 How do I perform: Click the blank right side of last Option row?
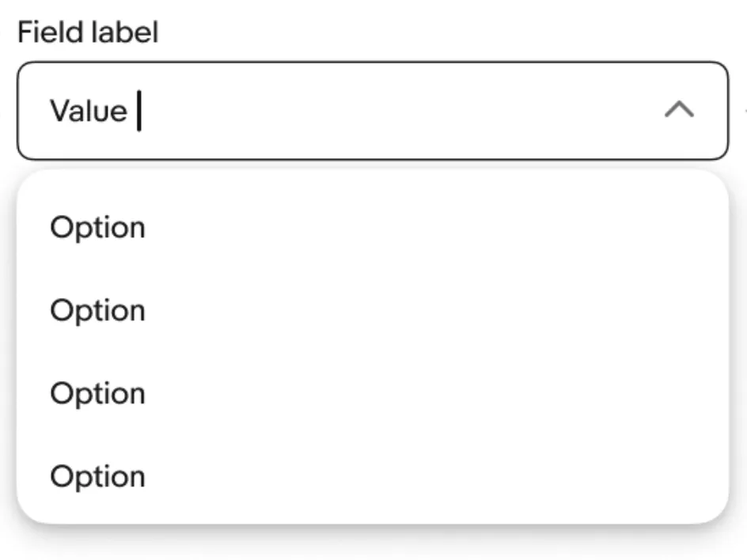[554, 477]
